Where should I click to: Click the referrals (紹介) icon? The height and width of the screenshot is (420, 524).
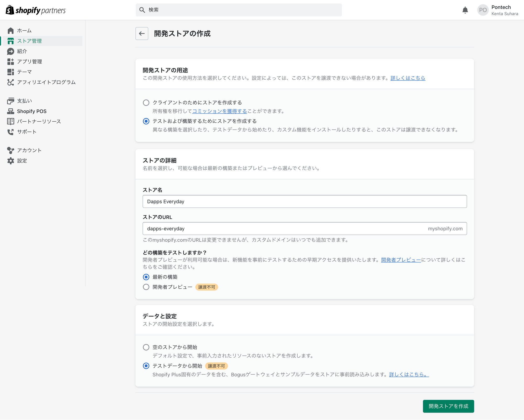coord(10,51)
